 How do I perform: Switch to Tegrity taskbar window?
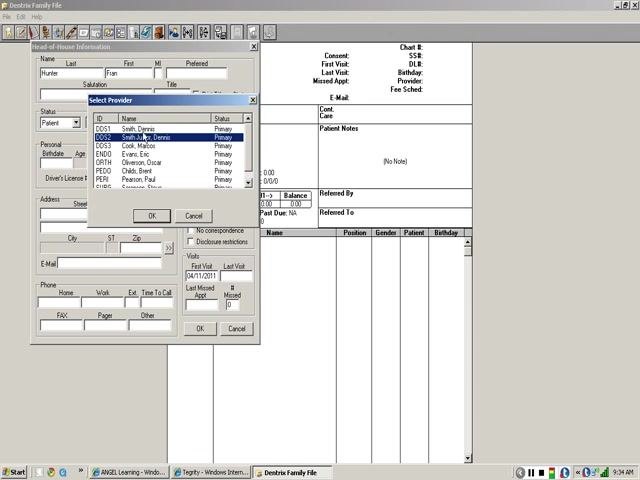[210, 472]
